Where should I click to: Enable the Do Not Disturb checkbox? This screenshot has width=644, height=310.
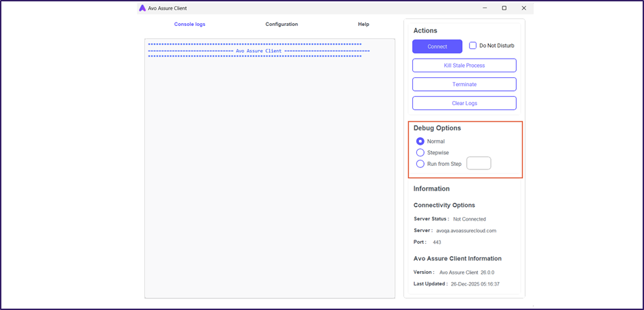tap(473, 46)
